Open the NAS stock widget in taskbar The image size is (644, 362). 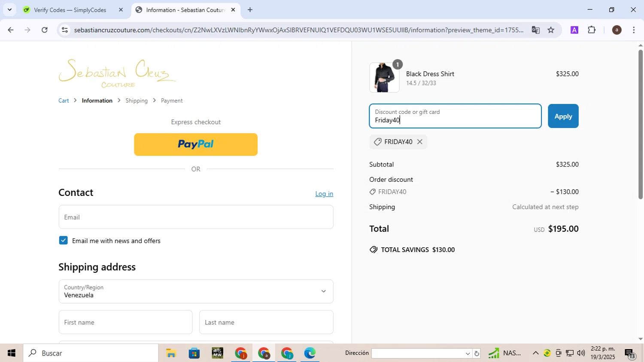[505, 353]
